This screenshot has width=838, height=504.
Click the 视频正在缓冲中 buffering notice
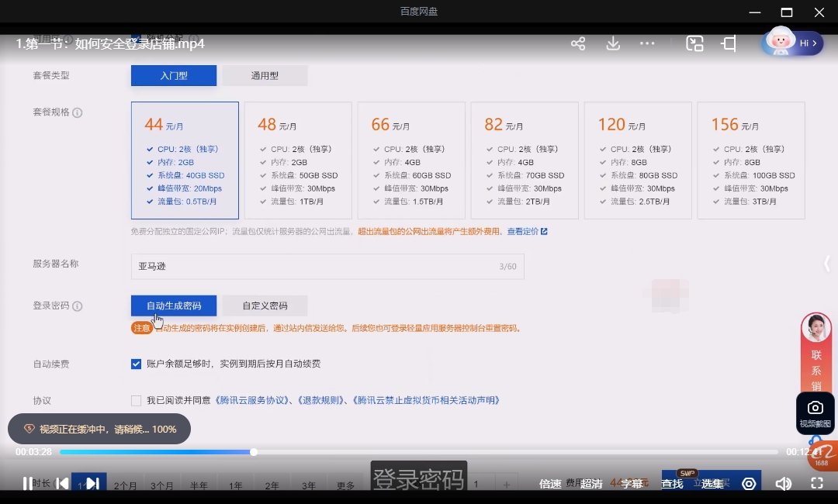[x=99, y=430]
